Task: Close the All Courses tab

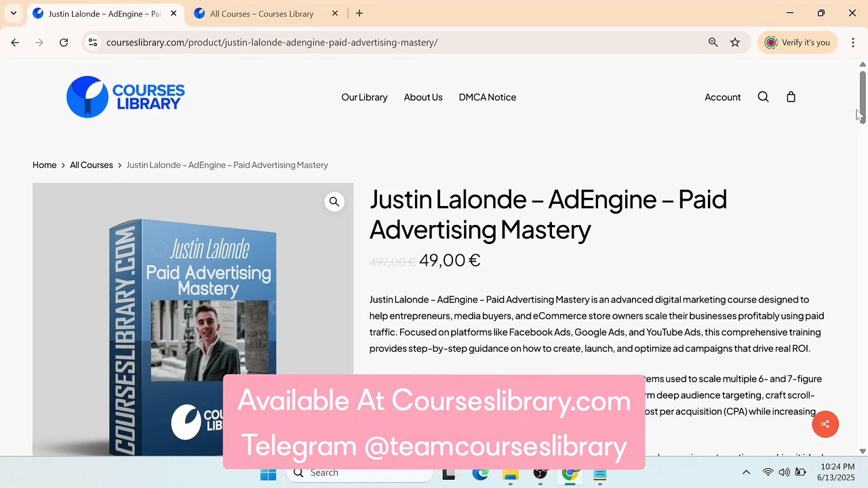Action: (x=335, y=13)
